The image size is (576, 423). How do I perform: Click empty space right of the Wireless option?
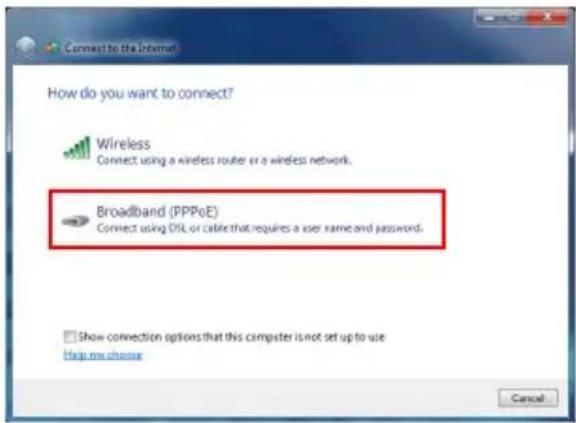pyautogui.click(x=459, y=151)
